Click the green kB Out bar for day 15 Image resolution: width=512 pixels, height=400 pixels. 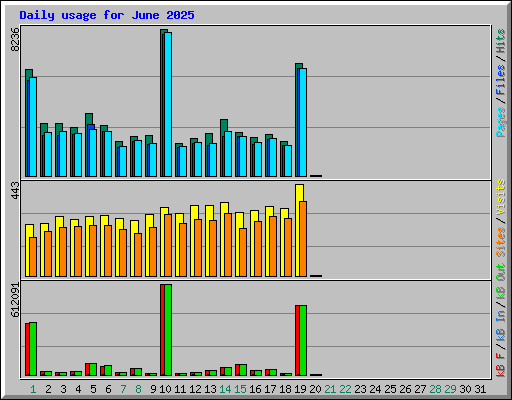pos(243,370)
